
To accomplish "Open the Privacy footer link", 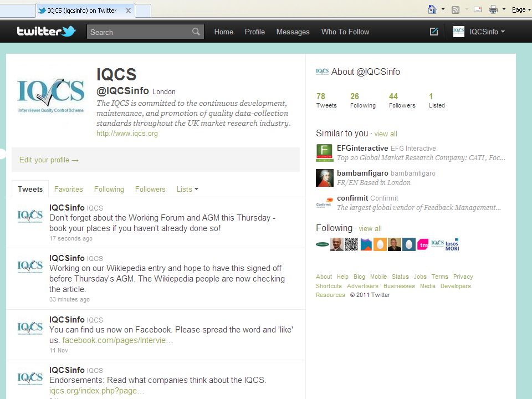I will [x=463, y=277].
